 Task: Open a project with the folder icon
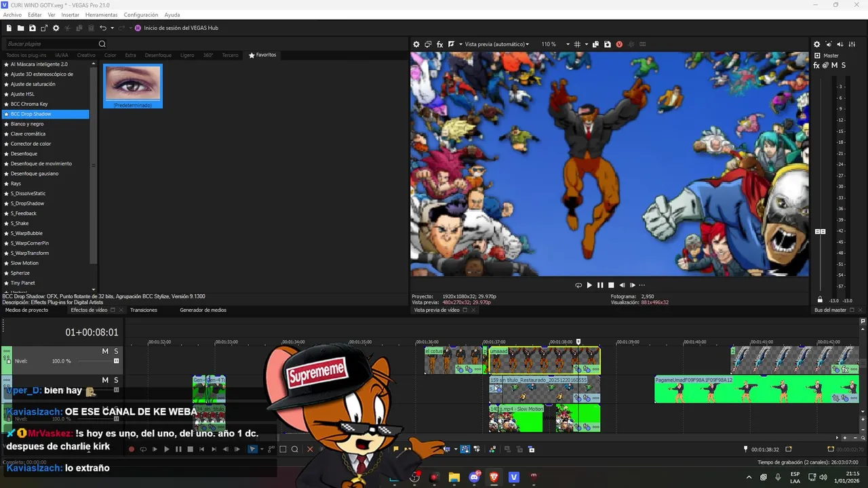(20, 28)
